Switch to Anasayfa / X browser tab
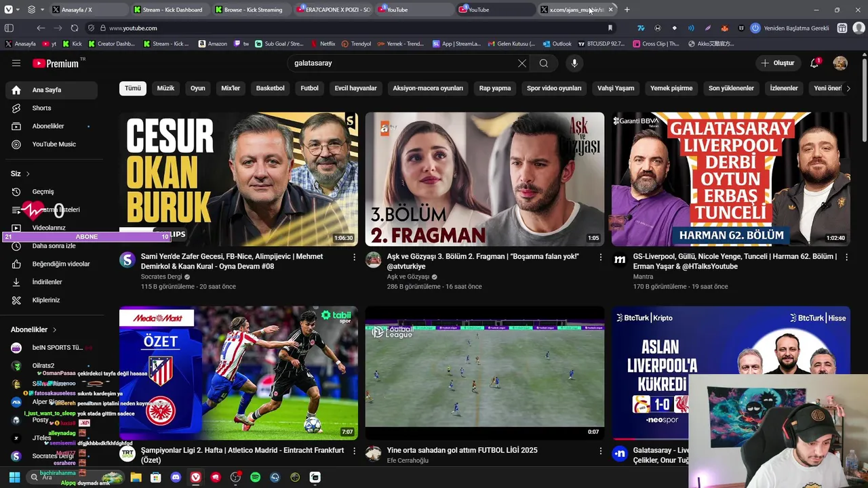The width and height of the screenshot is (868, 488). pos(88,9)
